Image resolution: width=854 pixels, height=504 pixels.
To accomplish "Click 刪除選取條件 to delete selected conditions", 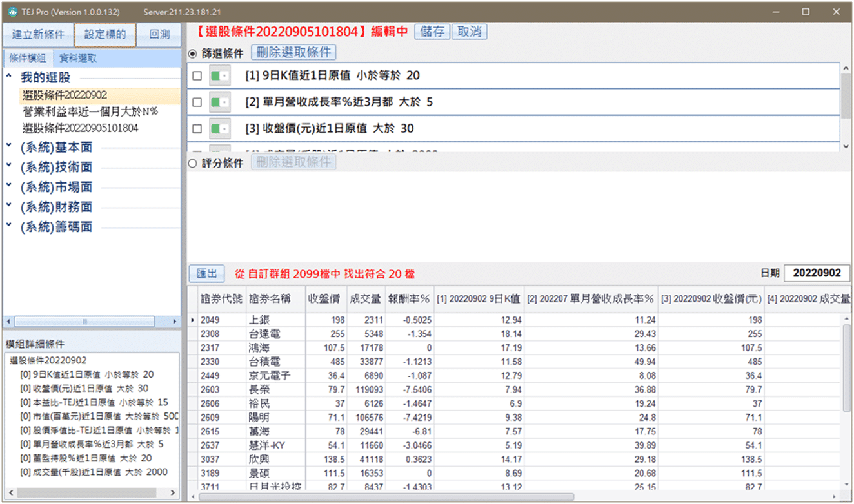I will [293, 52].
